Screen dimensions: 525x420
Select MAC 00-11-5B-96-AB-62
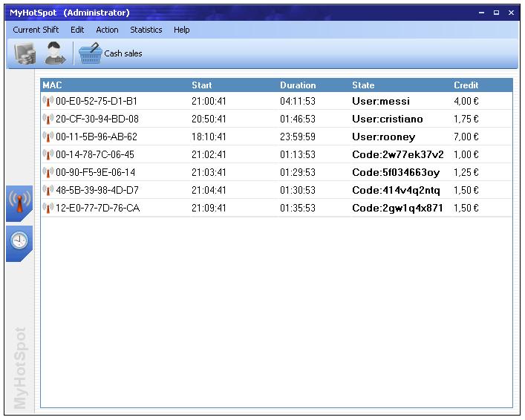coord(97,137)
